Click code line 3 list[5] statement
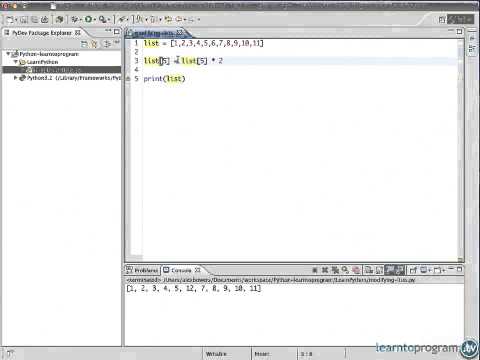480x360 pixels. coord(183,61)
